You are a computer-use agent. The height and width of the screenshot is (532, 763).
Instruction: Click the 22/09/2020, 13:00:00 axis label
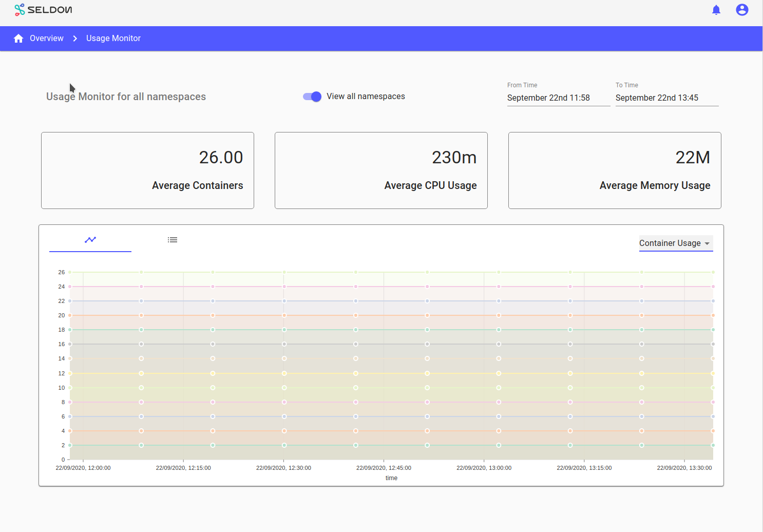[484, 468]
